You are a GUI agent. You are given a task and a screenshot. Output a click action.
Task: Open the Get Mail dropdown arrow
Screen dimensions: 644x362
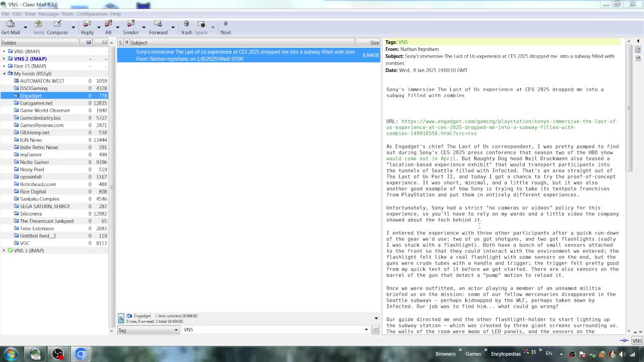coord(25,28)
